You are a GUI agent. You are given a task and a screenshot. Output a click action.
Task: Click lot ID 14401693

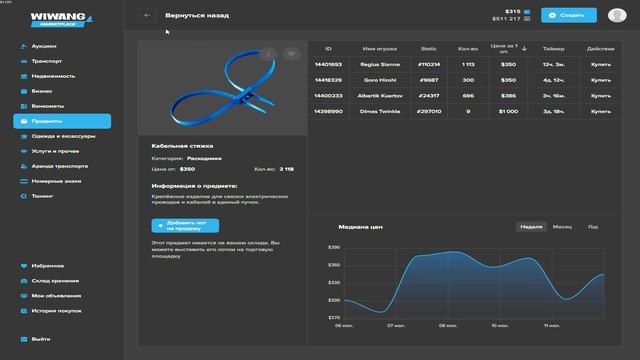[x=328, y=64]
